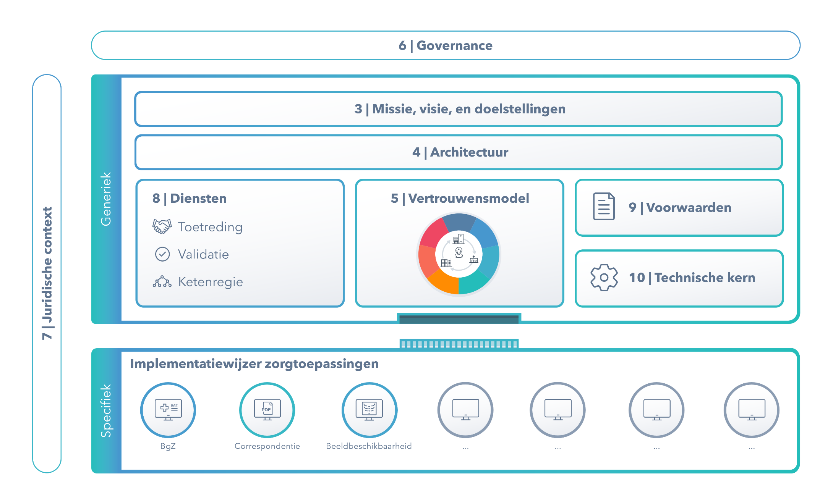Click the Toetreding handshake icon
The height and width of the screenshot is (504, 833).
[162, 226]
